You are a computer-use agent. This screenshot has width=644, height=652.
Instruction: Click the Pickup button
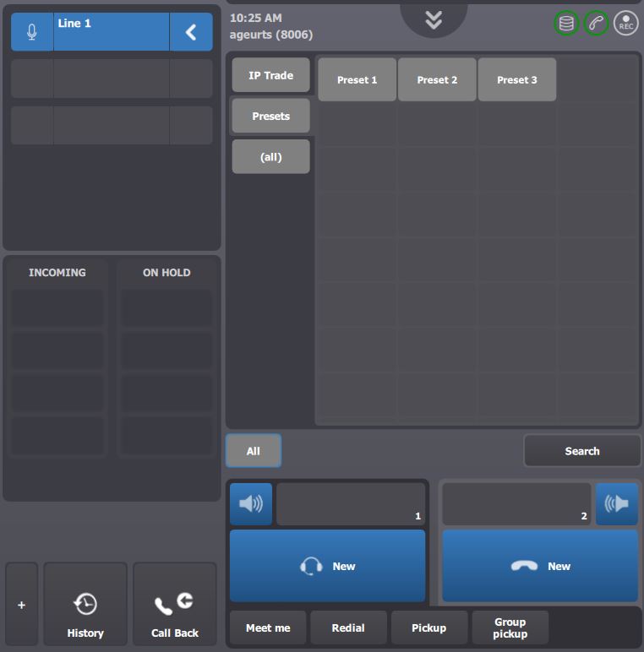pos(429,628)
